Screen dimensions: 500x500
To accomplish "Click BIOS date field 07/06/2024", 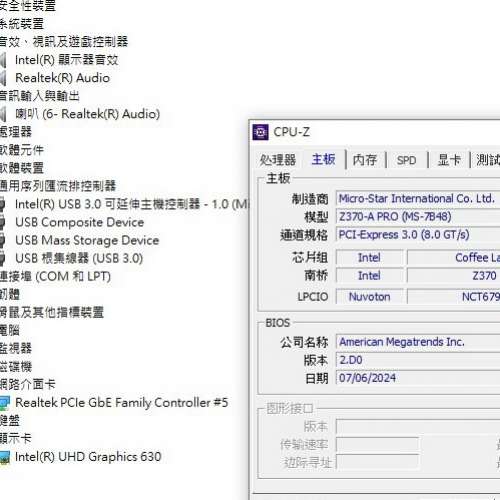I will (418, 378).
